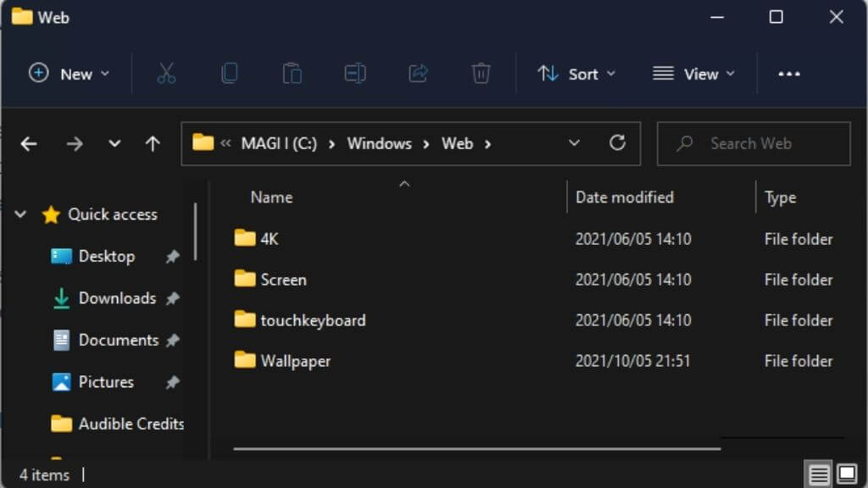Image resolution: width=868 pixels, height=488 pixels.
Task: Click the Rename icon
Action: (355, 73)
